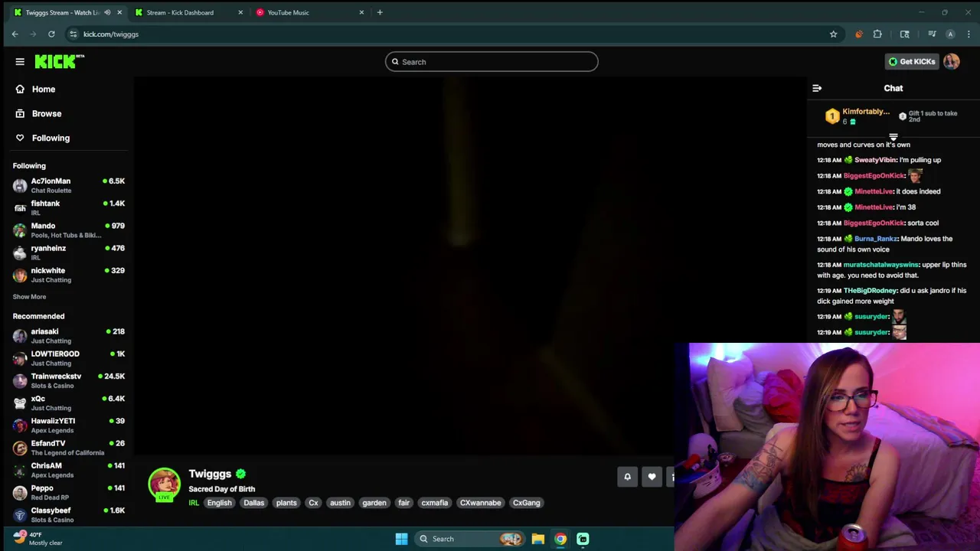Go to Home in sidebar
The width and height of the screenshot is (980, 551).
[x=44, y=90]
